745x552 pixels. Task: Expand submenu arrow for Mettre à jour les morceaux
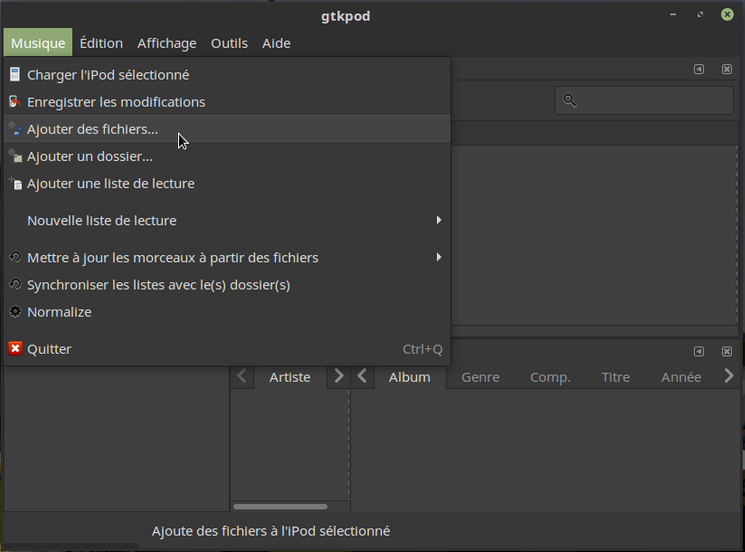(x=438, y=257)
